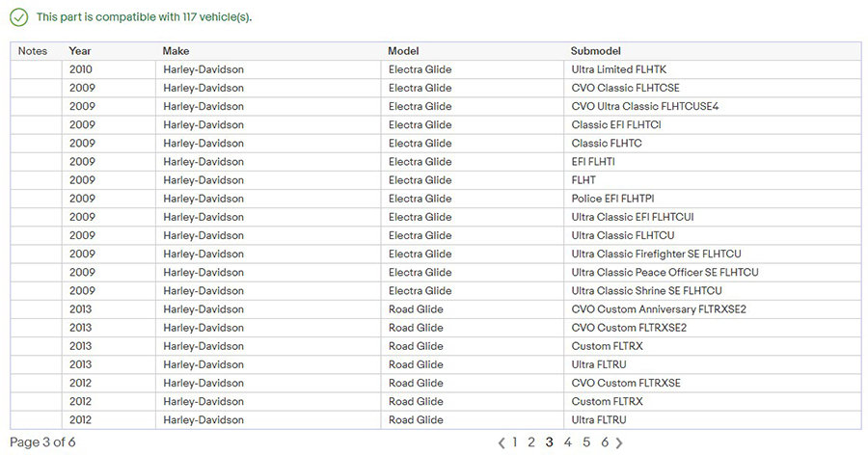868x455 pixels.
Task: Jump to page 6 of compatibility list
Action: click(x=605, y=442)
